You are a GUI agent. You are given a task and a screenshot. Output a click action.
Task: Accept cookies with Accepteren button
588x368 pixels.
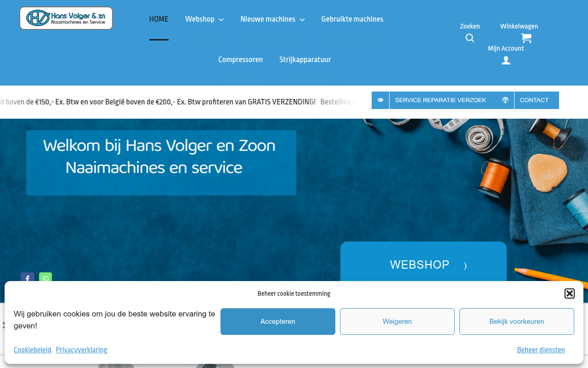[278, 322]
